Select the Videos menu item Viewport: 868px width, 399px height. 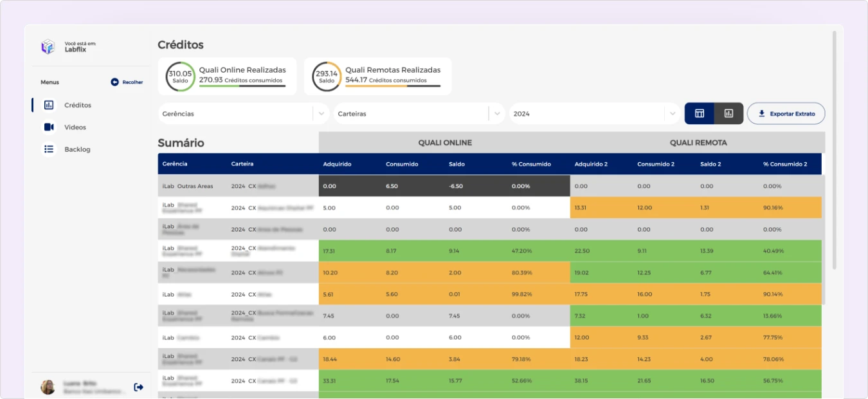click(x=75, y=127)
